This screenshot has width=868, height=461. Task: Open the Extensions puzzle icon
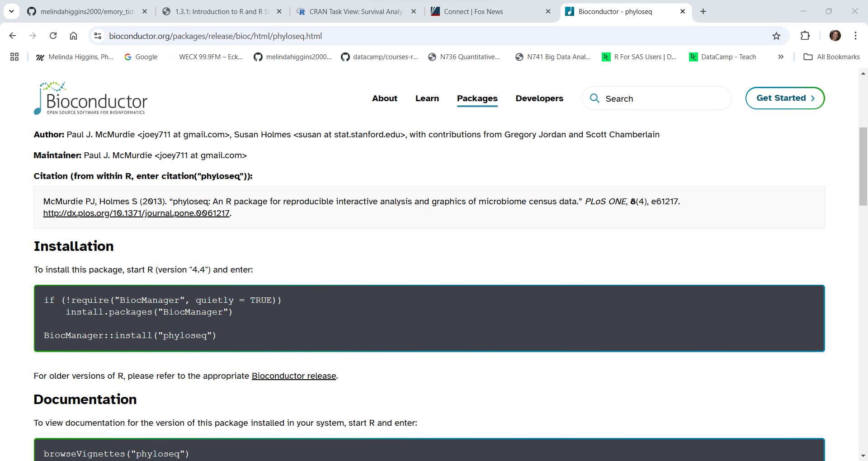[805, 36]
